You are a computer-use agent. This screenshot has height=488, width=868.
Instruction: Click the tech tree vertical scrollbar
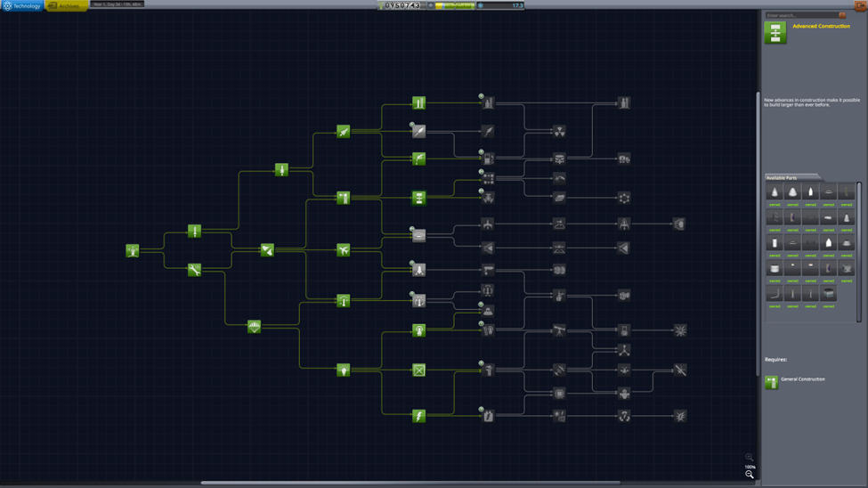pyautogui.click(x=758, y=234)
